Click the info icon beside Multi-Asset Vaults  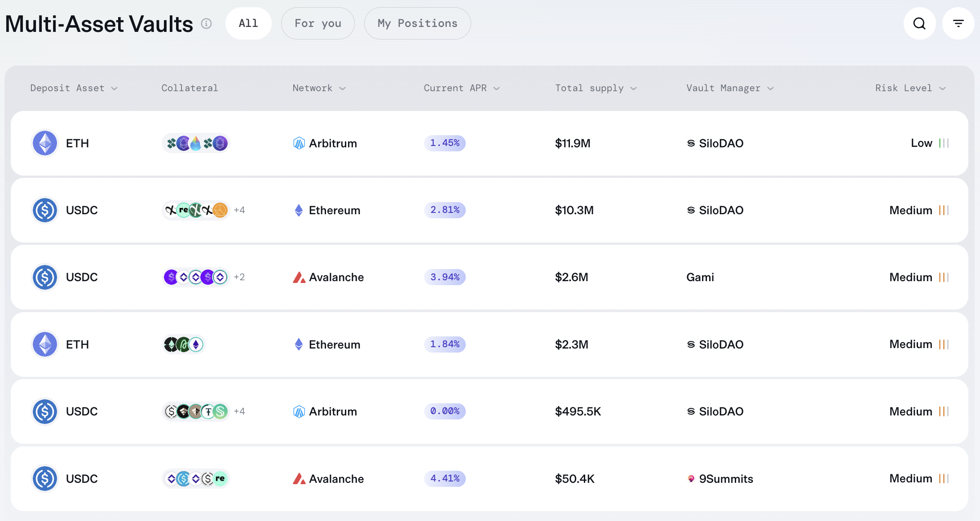pos(206,23)
